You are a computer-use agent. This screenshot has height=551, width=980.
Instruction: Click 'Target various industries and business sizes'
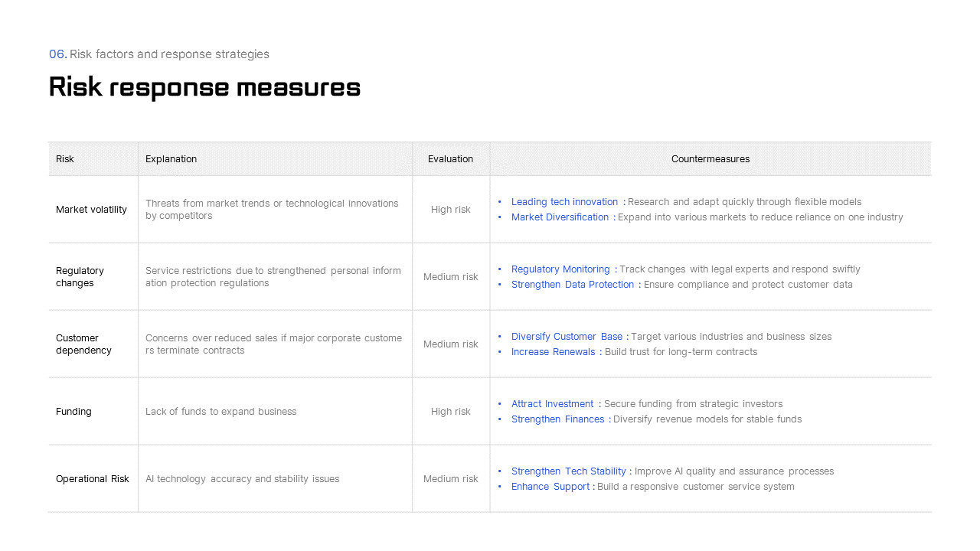coord(731,337)
